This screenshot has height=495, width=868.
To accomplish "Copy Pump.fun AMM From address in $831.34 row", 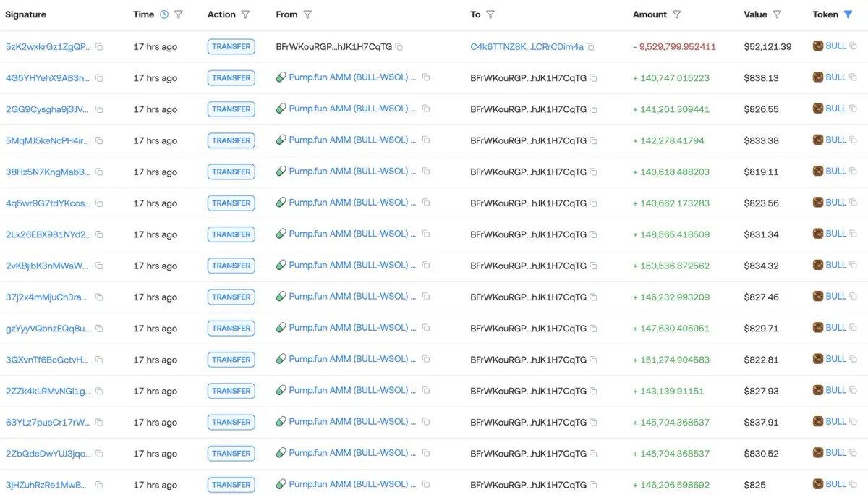I will 425,234.
